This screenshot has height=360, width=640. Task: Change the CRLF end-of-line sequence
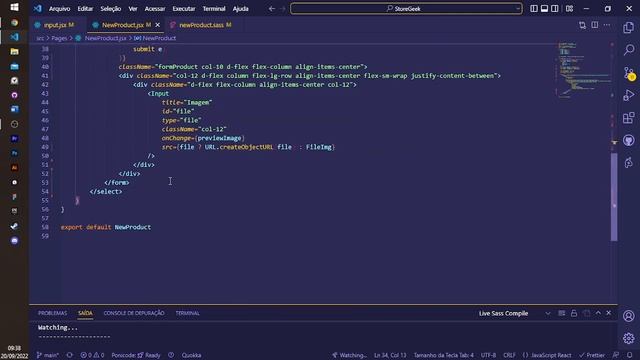(509, 355)
